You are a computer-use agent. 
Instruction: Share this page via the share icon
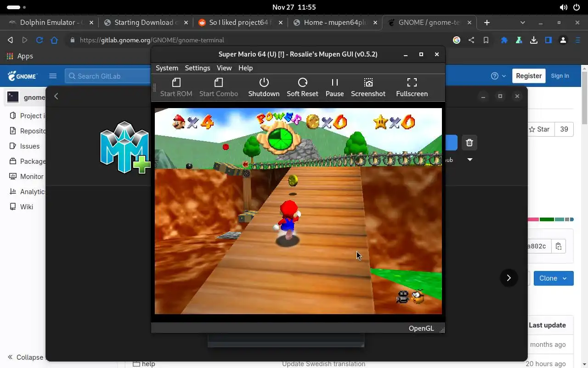click(x=471, y=40)
